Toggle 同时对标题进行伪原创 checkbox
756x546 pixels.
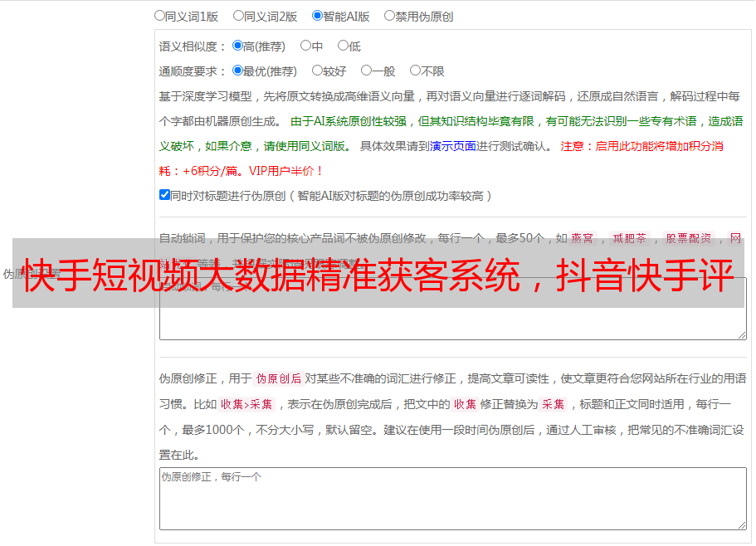[164, 195]
